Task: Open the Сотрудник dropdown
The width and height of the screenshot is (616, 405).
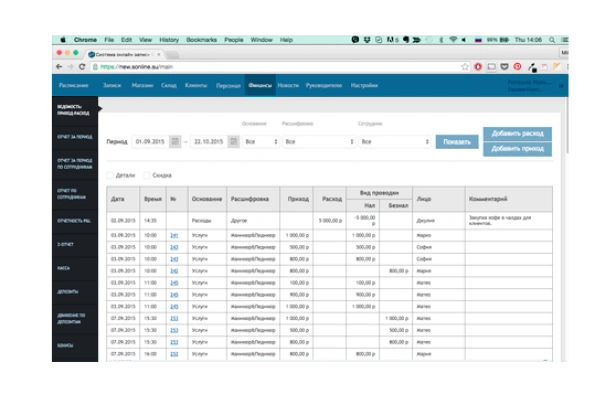Action: pyautogui.click(x=394, y=142)
